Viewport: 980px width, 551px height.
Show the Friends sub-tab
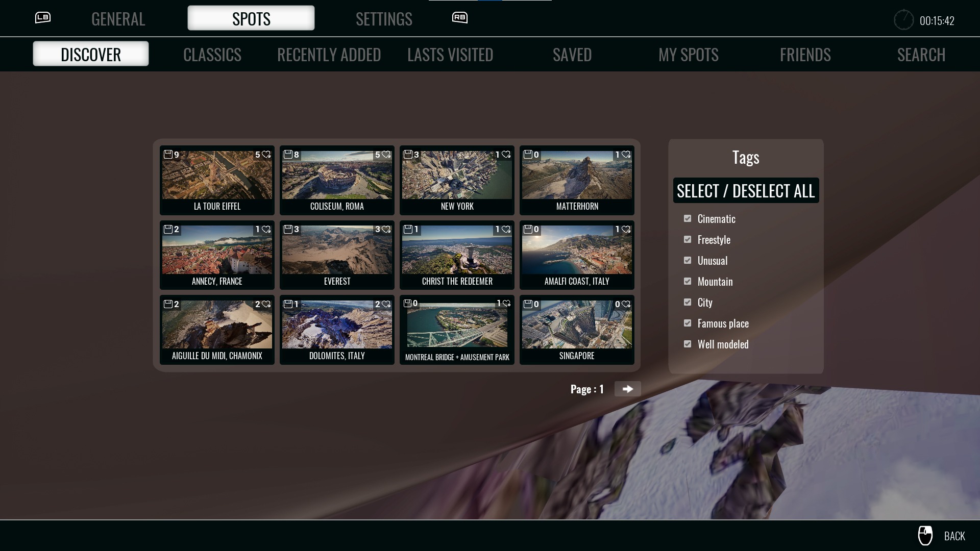click(x=805, y=55)
